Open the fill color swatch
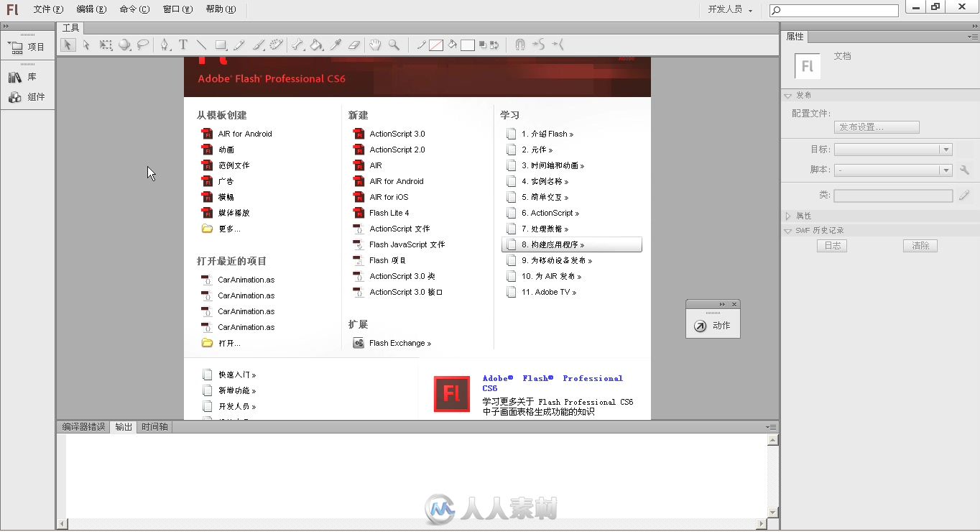 click(468, 45)
